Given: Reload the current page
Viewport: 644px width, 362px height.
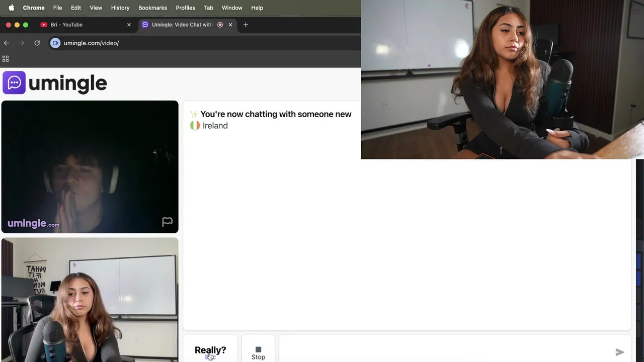Looking at the screenshot, I should click(37, 43).
